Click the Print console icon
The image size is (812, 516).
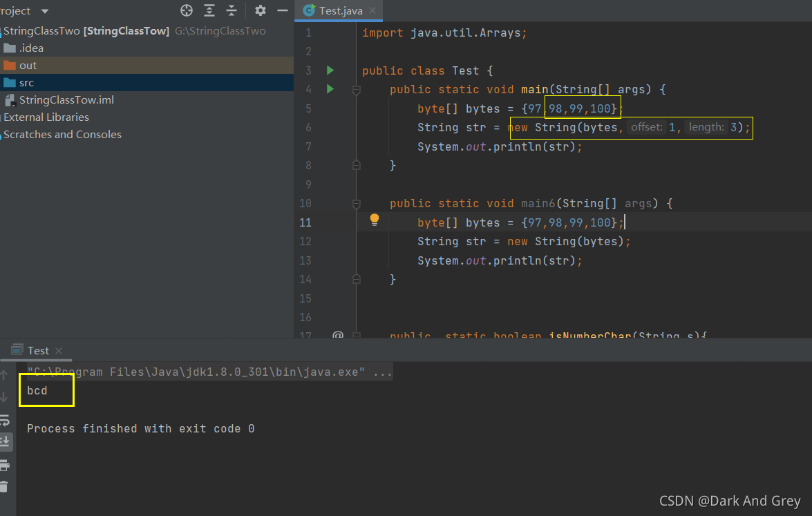[x=5, y=465]
